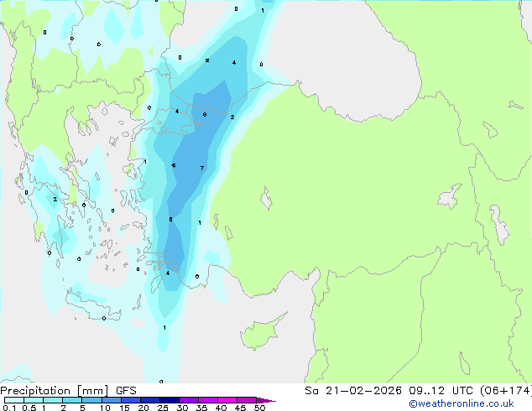Select the 'Precipitation [mm] GFS' title text

[x=68, y=391]
